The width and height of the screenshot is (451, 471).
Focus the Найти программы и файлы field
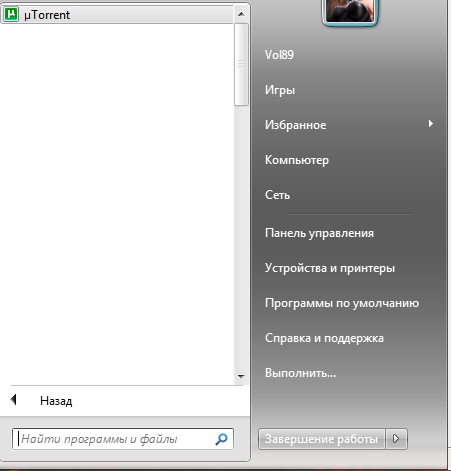click(123, 439)
